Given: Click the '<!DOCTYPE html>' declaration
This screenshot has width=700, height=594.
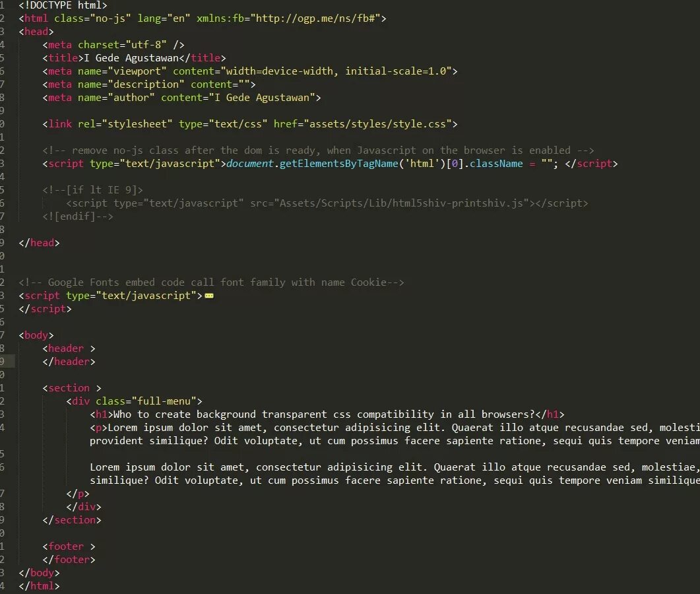Looking at the screenshot, I should tap(63, 5).
